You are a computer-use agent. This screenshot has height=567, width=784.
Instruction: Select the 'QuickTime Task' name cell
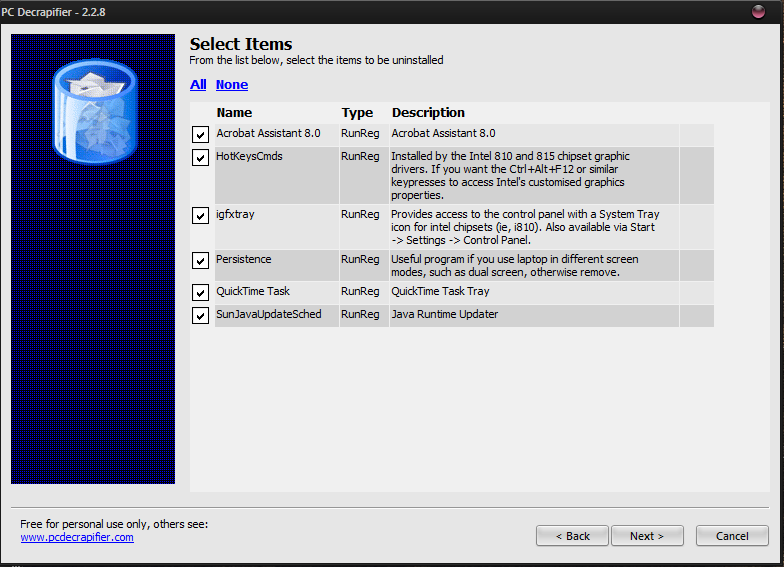277,292
